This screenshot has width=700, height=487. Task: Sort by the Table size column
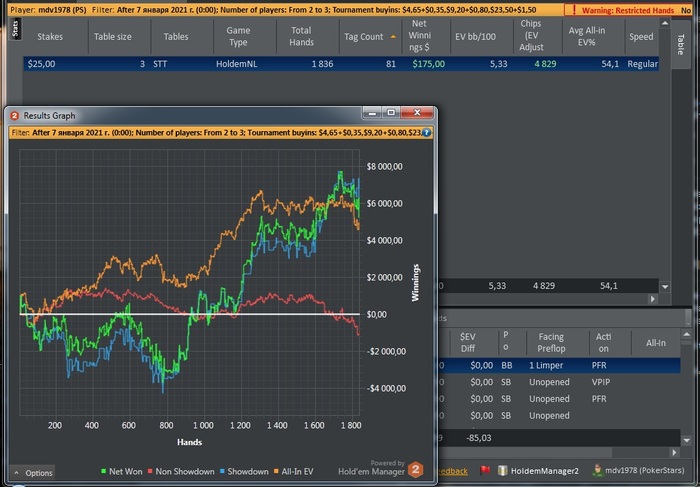point(112,37)
